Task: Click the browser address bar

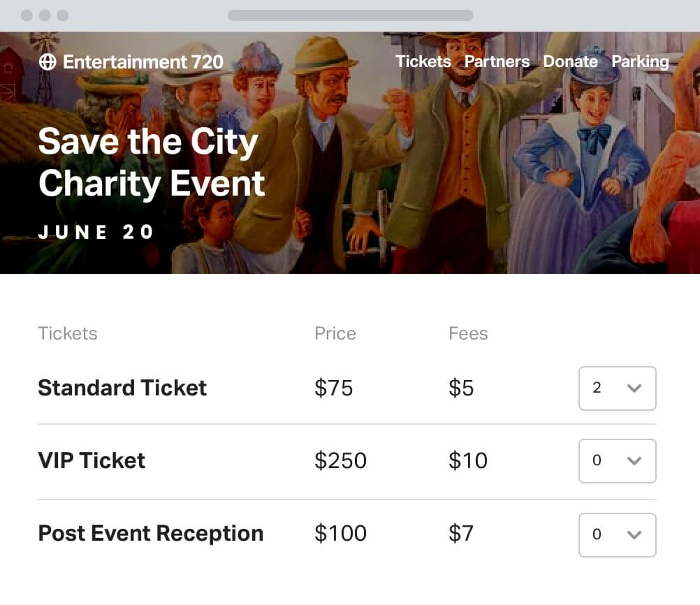Action: tap(349, 15)
